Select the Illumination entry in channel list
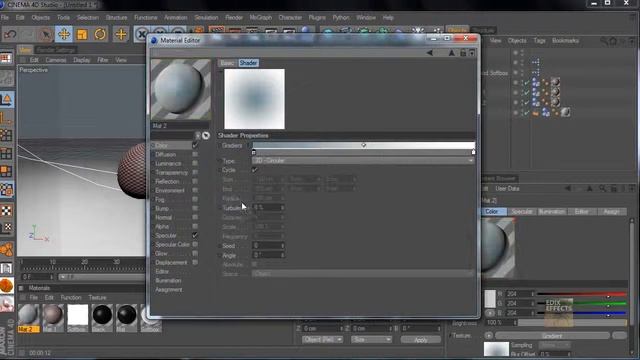This screenshot has width=640, height=360. tap(168, 280)
